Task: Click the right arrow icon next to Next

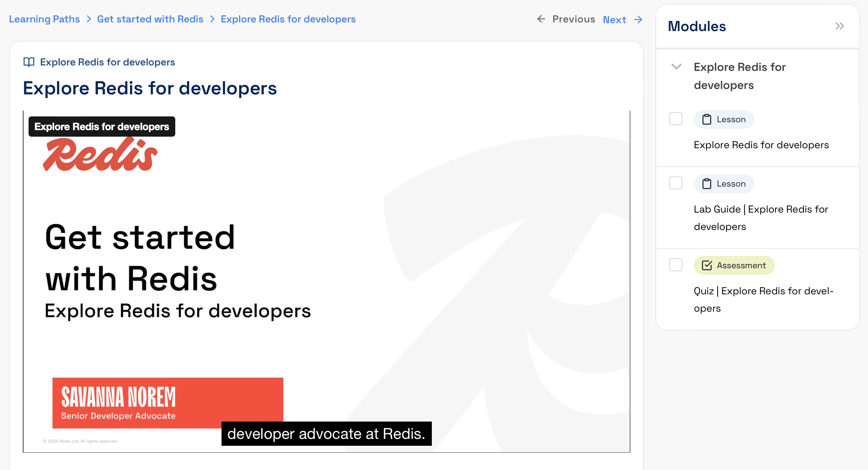Action: (x=638, y=20)
